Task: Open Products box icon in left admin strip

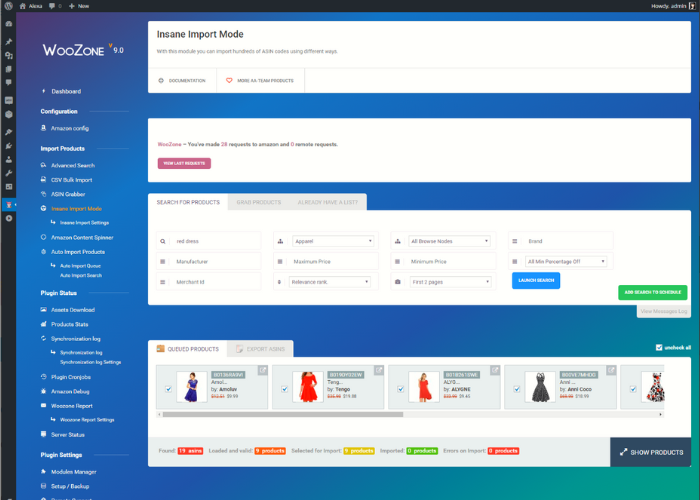Action: 8,114
